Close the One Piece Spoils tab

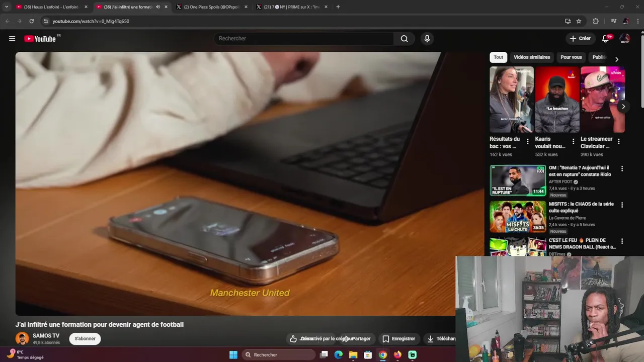coord(246,7)
